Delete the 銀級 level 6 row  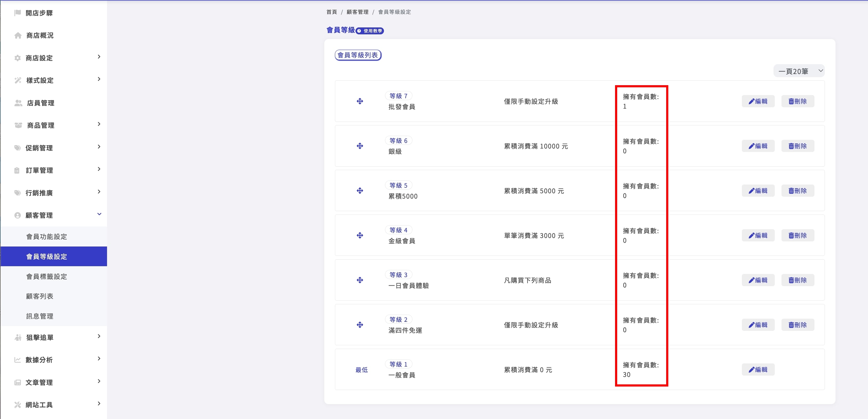(x=798, y=146)
